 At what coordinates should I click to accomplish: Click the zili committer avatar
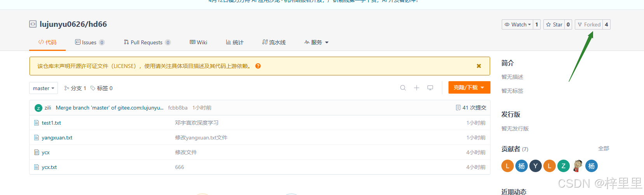point(38,108)
